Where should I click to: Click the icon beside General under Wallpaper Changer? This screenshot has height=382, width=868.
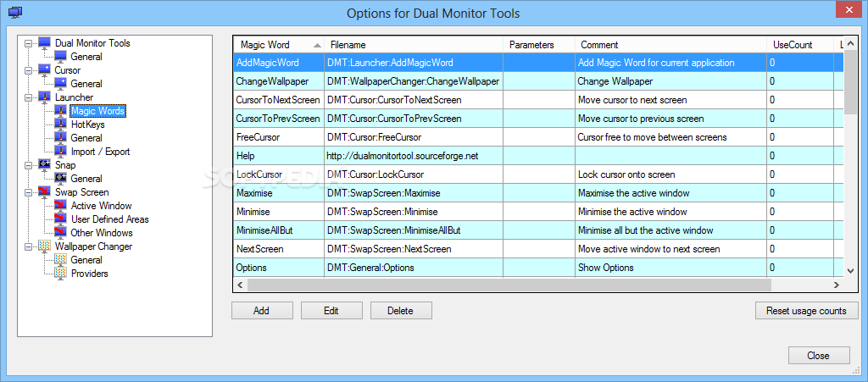coord(60,260)
